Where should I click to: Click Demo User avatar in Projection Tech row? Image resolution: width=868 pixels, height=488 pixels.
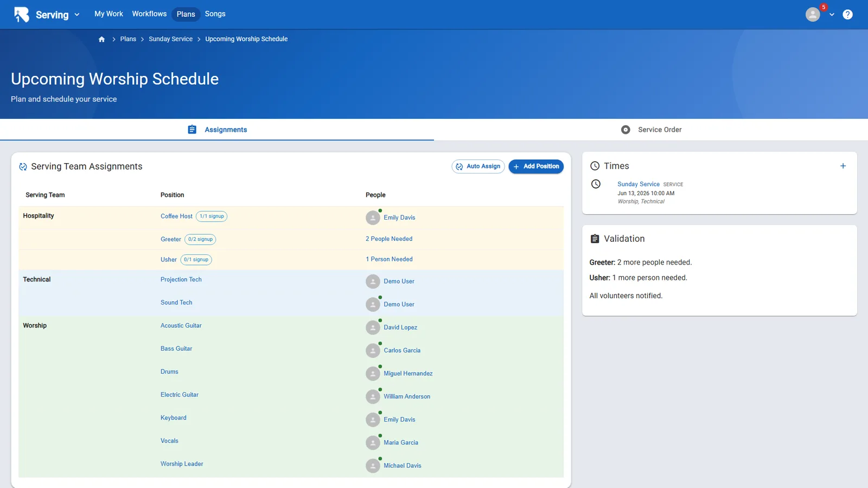[x=373, y=281]
